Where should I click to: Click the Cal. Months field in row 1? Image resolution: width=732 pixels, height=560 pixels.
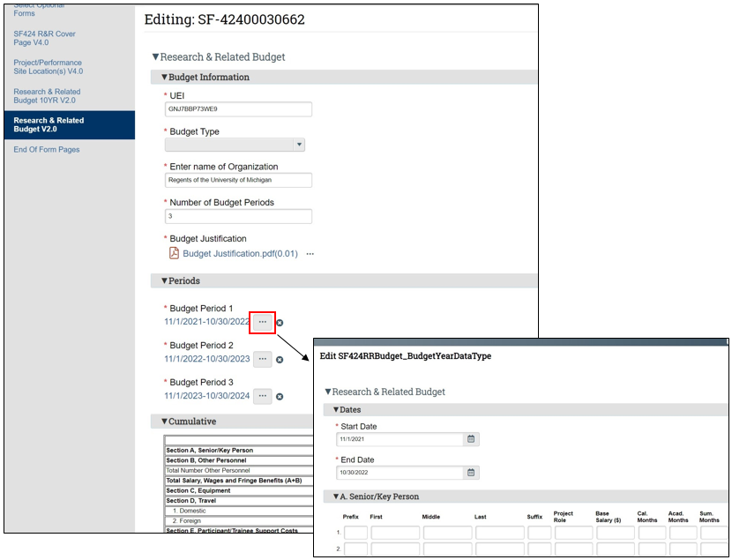(652, 533)
